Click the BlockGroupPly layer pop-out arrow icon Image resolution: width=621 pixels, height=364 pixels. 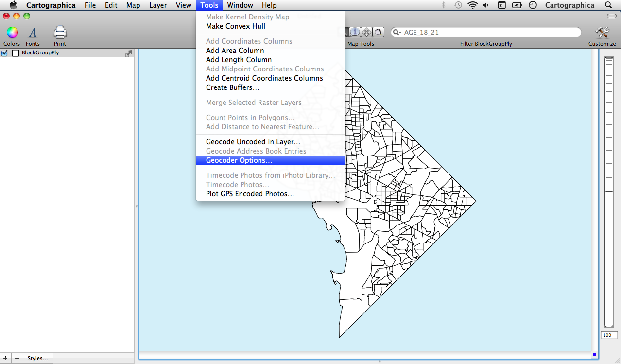coord(128,53)
